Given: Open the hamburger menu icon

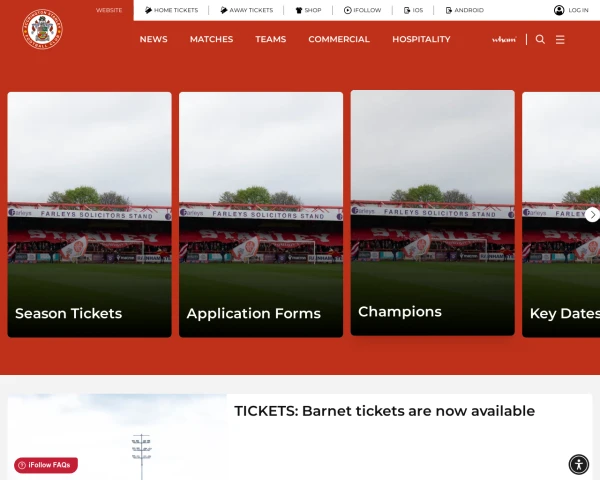Looking at the screenshot, I should (560, 39).
